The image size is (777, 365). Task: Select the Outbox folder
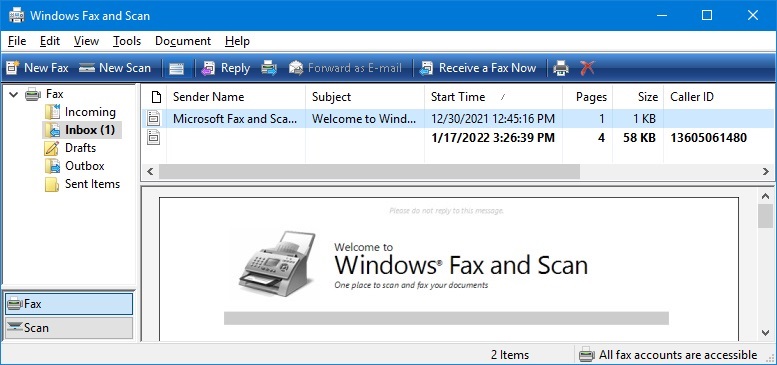[85, 166]
